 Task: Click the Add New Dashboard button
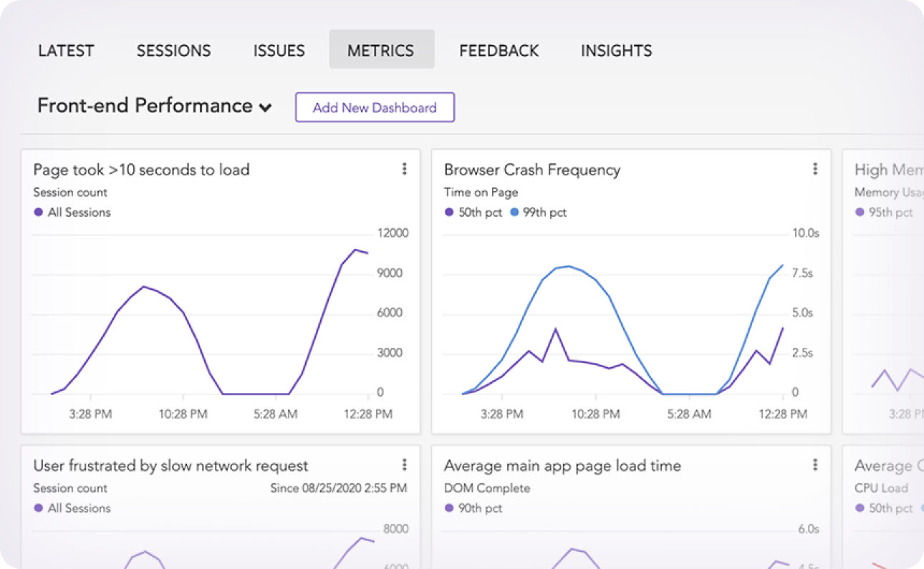tap(375, 107)
